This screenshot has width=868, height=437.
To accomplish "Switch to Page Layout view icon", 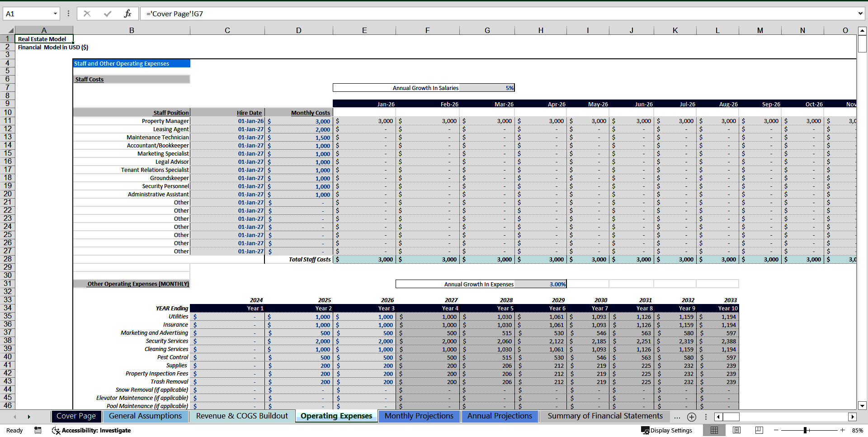I will (736, 430).
